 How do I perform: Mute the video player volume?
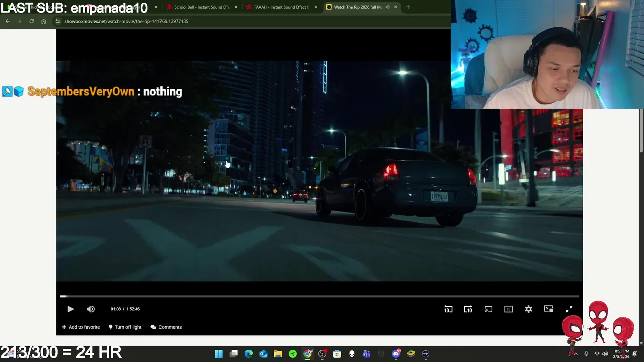pyautogui.click(x=91, y=309)
